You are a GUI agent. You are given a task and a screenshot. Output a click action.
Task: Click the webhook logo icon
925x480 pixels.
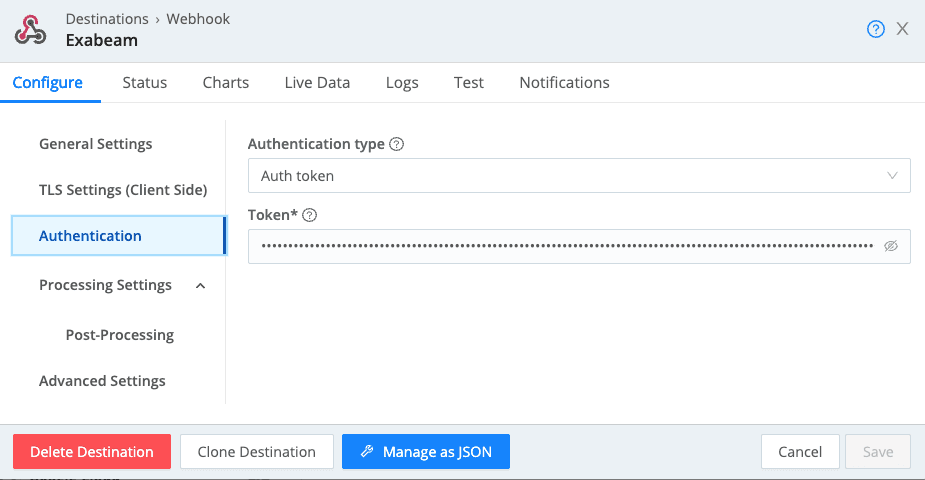[31, 30]
